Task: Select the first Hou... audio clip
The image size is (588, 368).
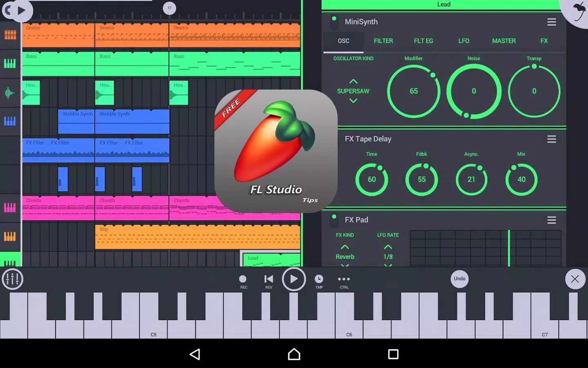Action: (31, 93)
